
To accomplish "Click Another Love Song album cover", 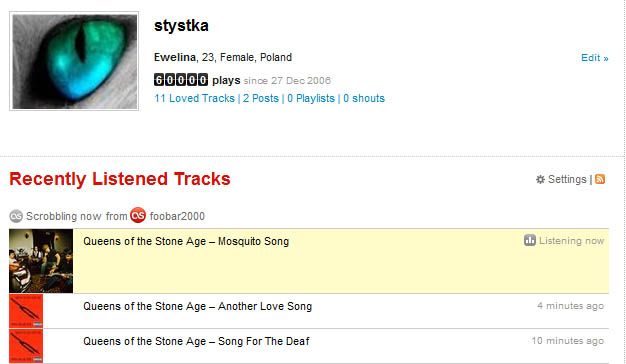I will point(26,311).
